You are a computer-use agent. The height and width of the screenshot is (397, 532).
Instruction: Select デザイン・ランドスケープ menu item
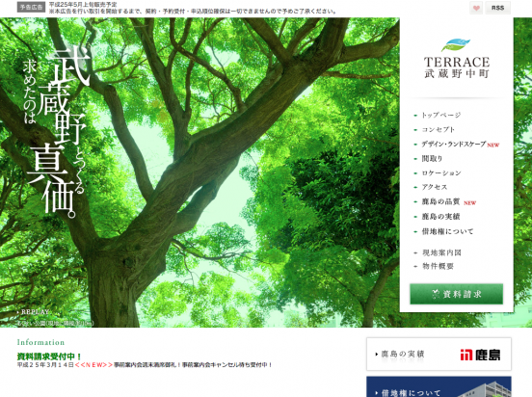pos(453,145)
